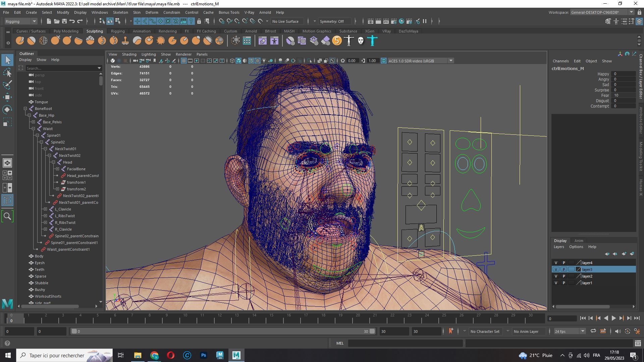Viewport: 644px width, 362px height.
Task: Open the Constrain menu
Action: point(171,12)
